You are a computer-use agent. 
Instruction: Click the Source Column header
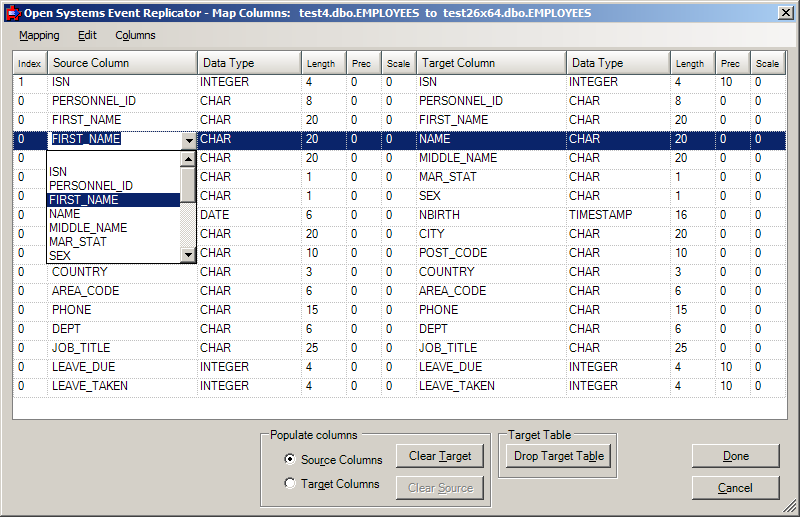[x=122, y=63]
